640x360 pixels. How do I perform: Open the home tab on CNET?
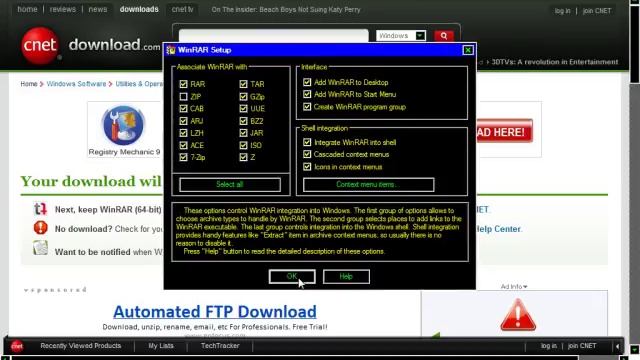27,9
